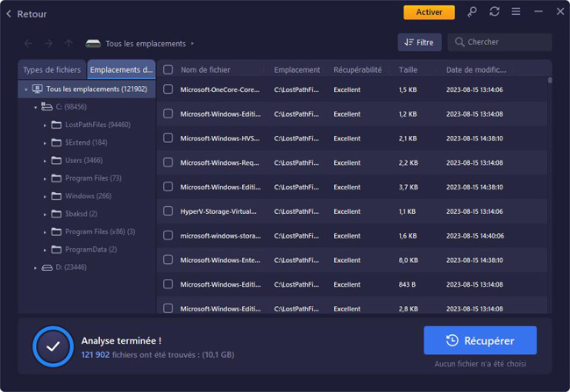Image resolution: width=570 pixels, height=392 pixels.
Task: Open the hamburger menu icon
Action: click(516, 11)
